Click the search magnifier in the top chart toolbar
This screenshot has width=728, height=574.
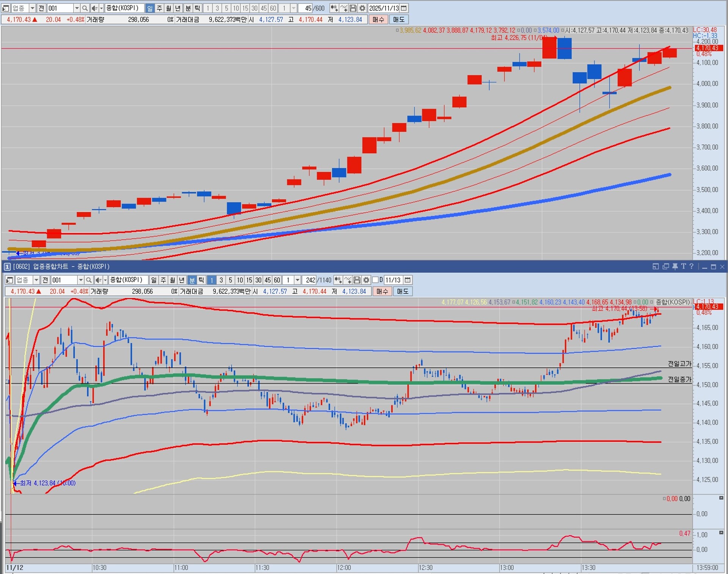pyautogui.click(x=85, y=8)
